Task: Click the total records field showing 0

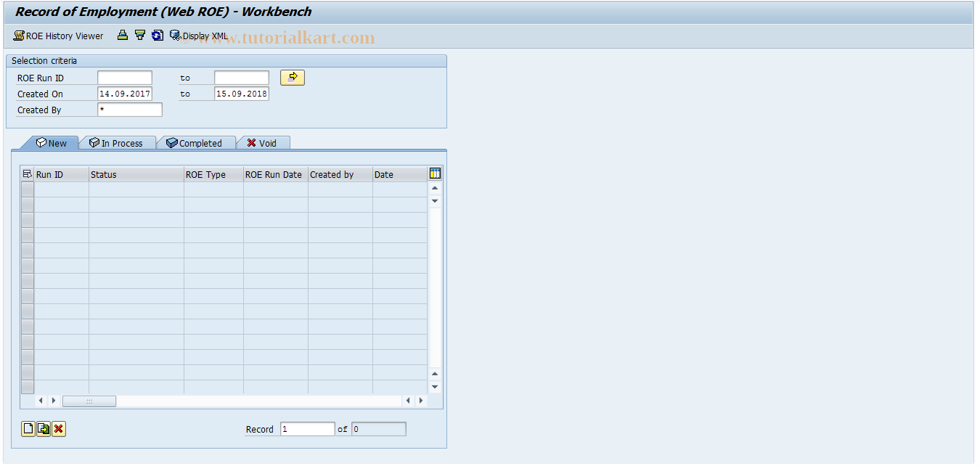Action: click(379, 429)
